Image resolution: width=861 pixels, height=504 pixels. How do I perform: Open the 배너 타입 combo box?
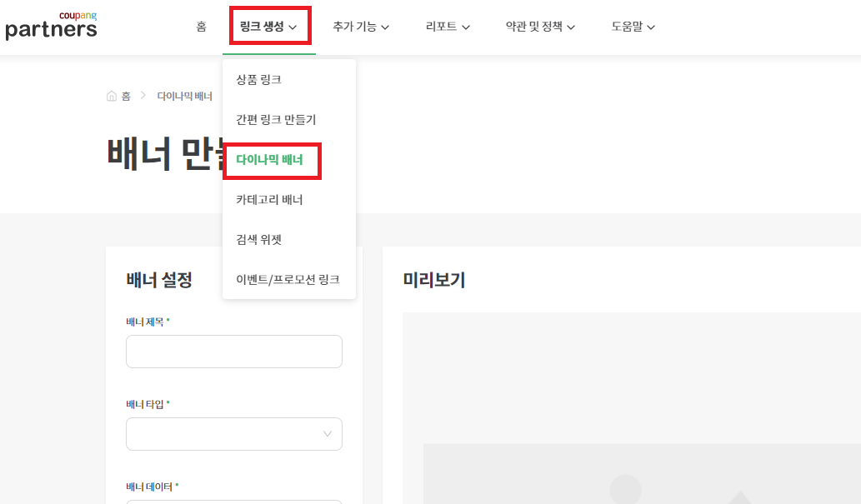coord(234,434)
